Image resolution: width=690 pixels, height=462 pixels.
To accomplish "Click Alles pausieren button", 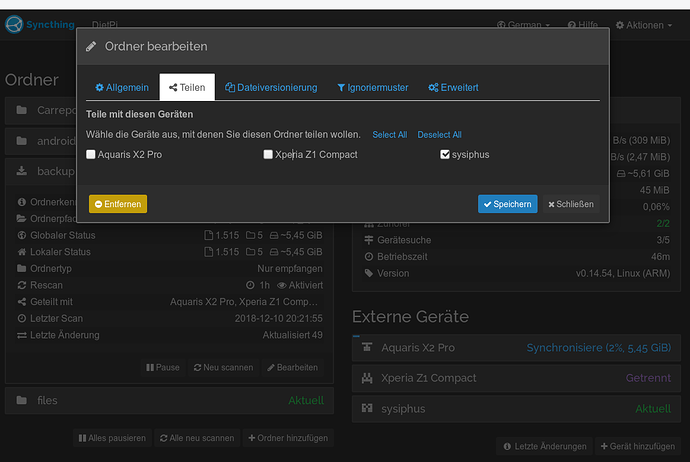I will (112, 438).
